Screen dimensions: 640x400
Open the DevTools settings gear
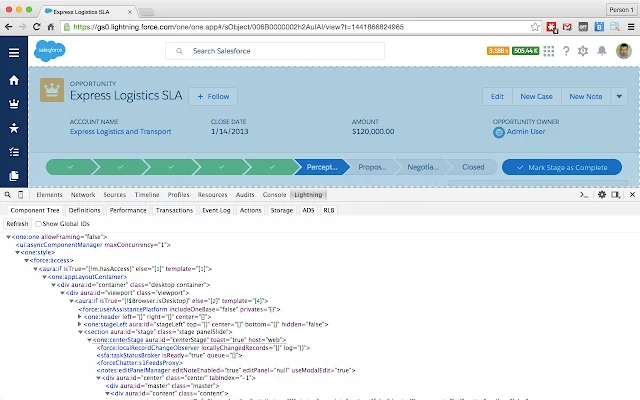[602, 195]
